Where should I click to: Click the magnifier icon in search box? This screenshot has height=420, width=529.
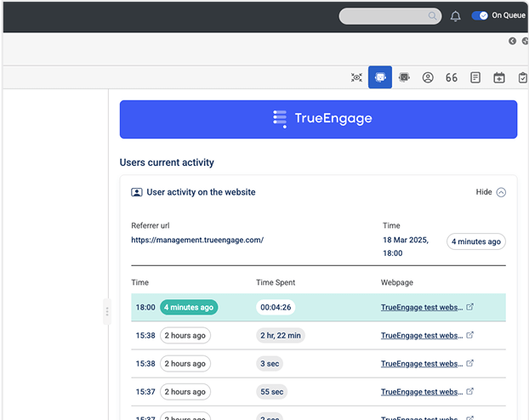click(432, 16)
